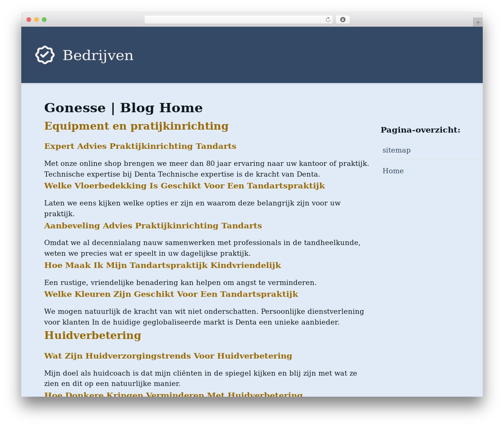
Task: Click paragraph starting 'We mogen natuurlijk'
Action: click(x=204, y=317)
